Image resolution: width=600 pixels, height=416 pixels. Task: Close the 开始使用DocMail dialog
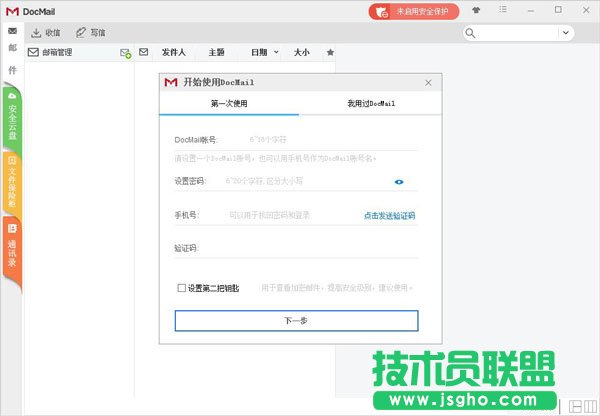428,82
